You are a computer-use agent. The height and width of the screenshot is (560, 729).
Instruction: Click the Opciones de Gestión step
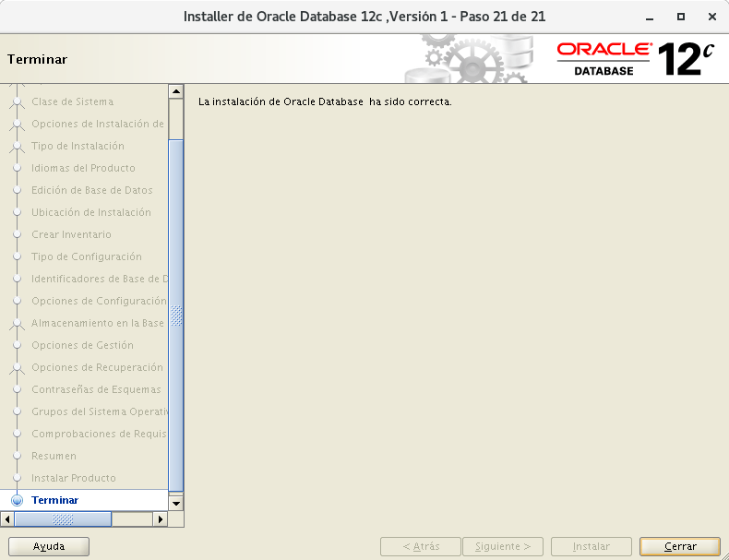click(x=82, y=345)
